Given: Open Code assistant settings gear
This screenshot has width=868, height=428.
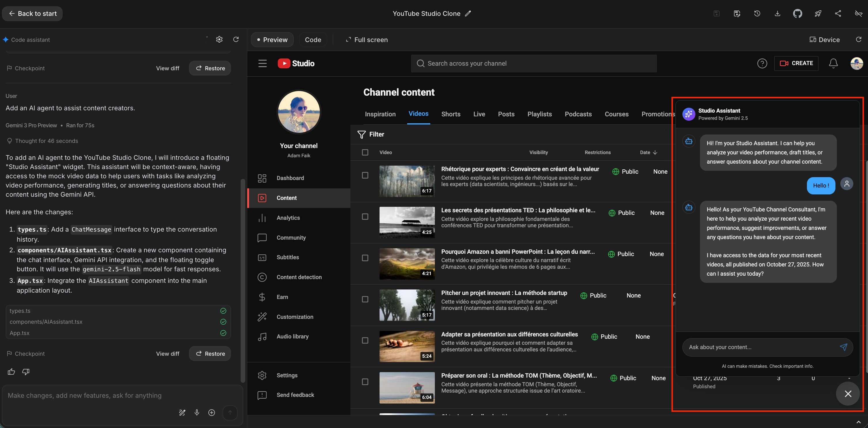Looking at the screenshot, I should (x=219, y=39).
